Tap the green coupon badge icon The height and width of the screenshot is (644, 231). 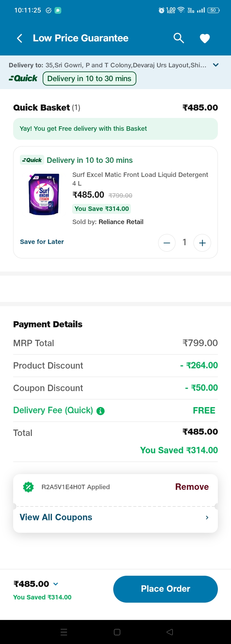pos(29,487)
